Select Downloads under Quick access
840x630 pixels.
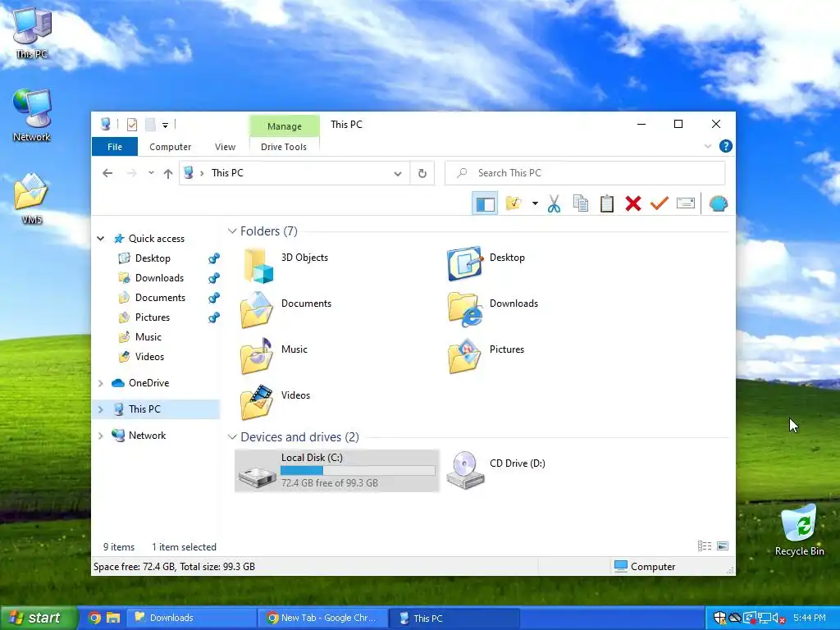(160, 278)
